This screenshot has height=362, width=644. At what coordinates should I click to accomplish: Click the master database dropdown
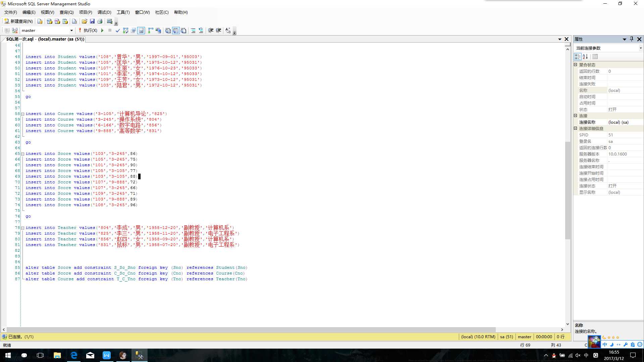[46, 30]
